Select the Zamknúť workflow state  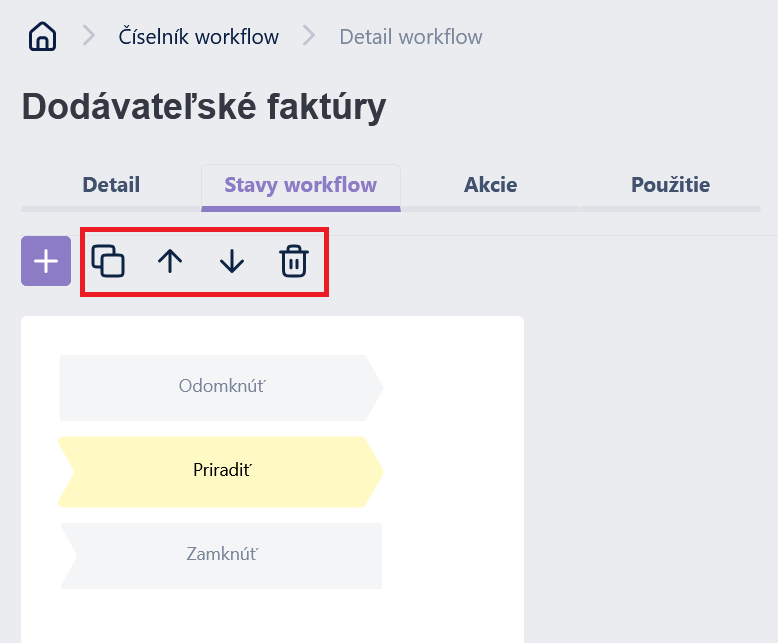[x=221, y=556]
